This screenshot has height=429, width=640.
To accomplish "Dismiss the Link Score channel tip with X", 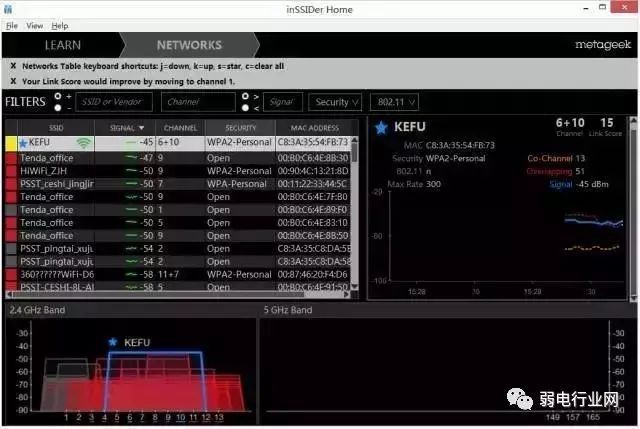I will pyautogui.click(x=13, y=81).
